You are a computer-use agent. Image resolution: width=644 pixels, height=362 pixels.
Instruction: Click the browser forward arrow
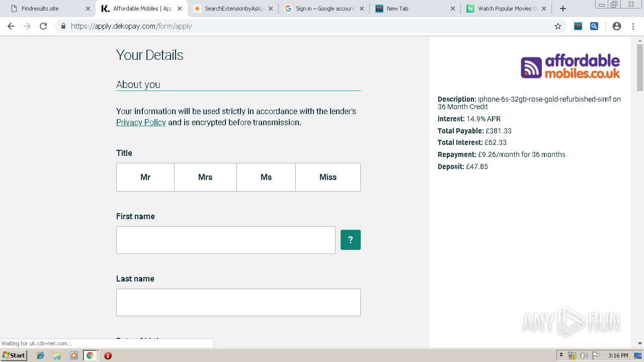click(27, 26)
